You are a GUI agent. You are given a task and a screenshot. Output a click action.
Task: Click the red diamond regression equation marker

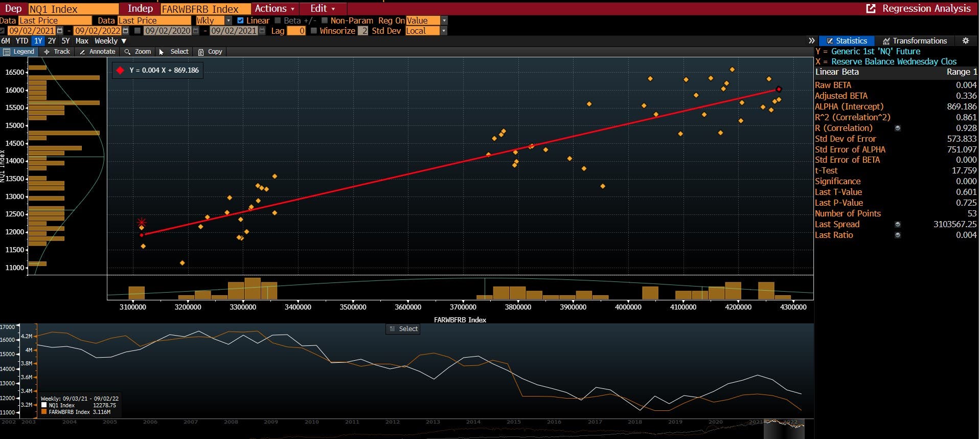tap(120, 70)
